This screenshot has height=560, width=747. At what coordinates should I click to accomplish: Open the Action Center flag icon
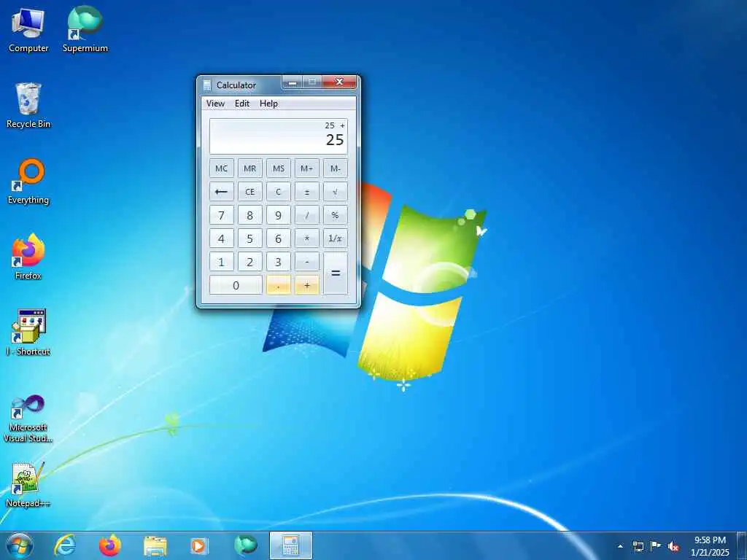656,546
